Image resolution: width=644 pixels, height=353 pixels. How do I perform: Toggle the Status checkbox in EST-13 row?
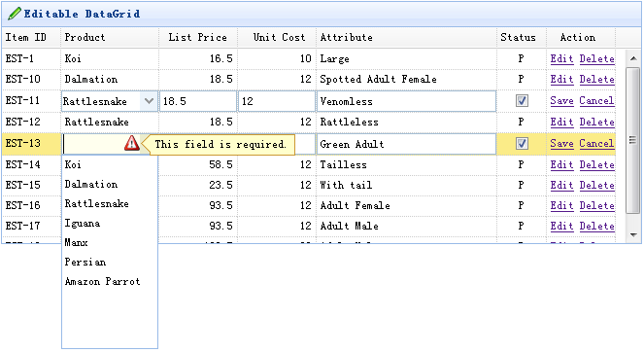(x=522, y=144)
